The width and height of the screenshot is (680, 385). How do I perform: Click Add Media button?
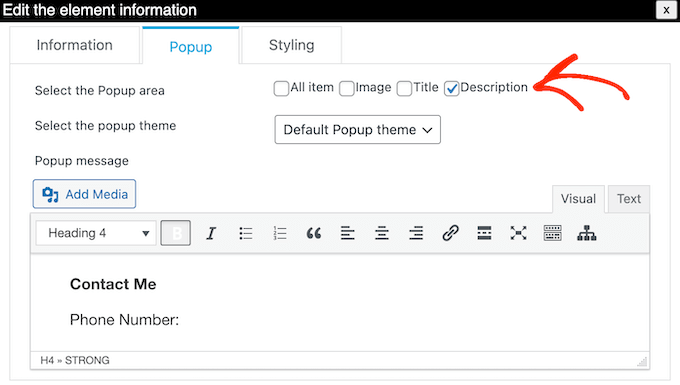[85, 194]
